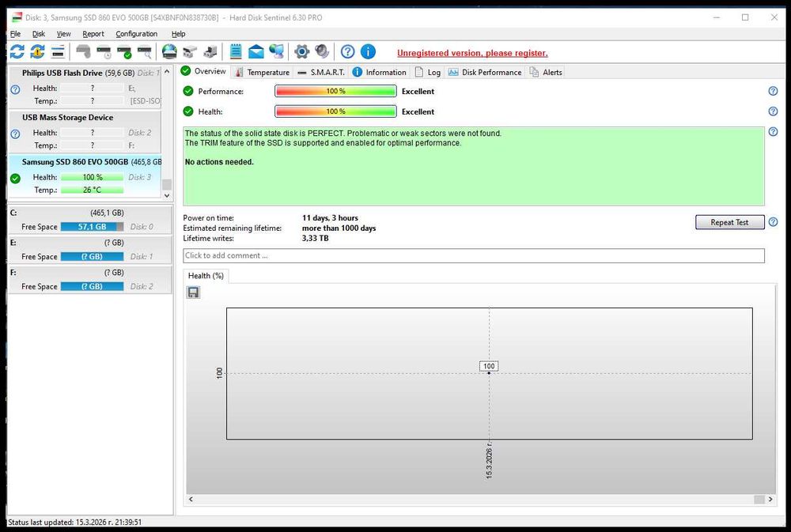The width and height of the screenshot is (791, 532).
Task: Click the disk list scroll up arrow
Action: 167,72
